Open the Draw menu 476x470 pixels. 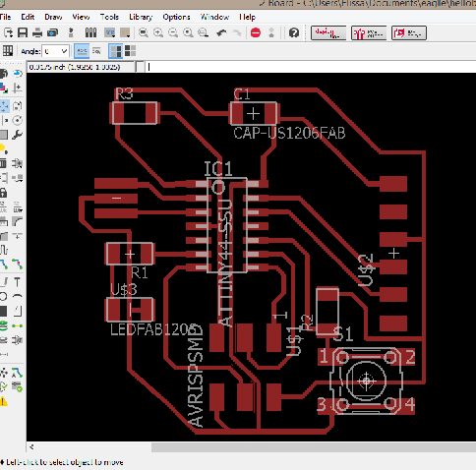53,17
